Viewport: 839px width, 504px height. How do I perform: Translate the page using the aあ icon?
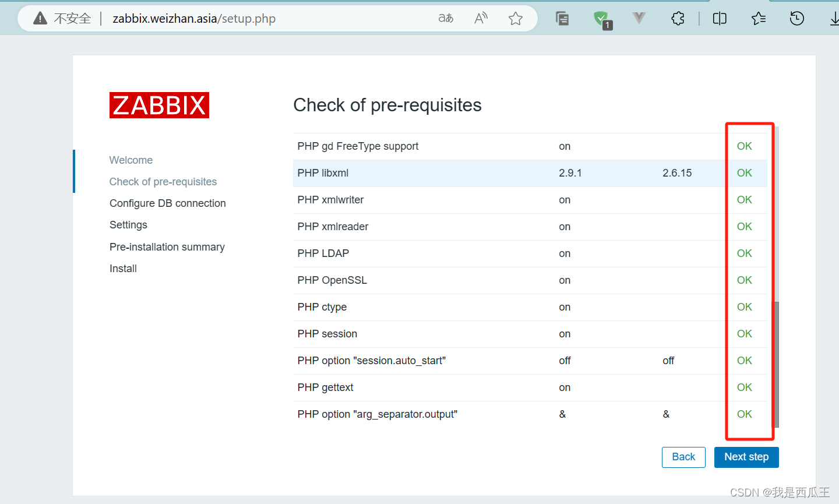(446, 18)
